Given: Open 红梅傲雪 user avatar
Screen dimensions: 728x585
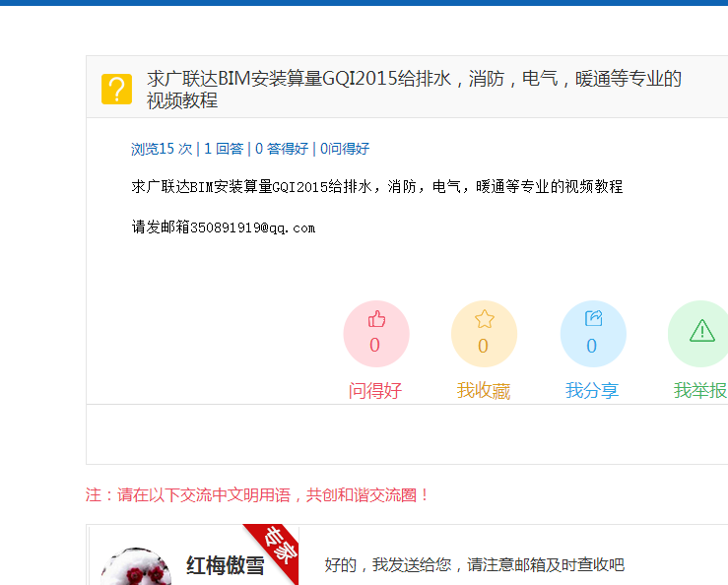Looking at the screenshot, I should point(136,567).
